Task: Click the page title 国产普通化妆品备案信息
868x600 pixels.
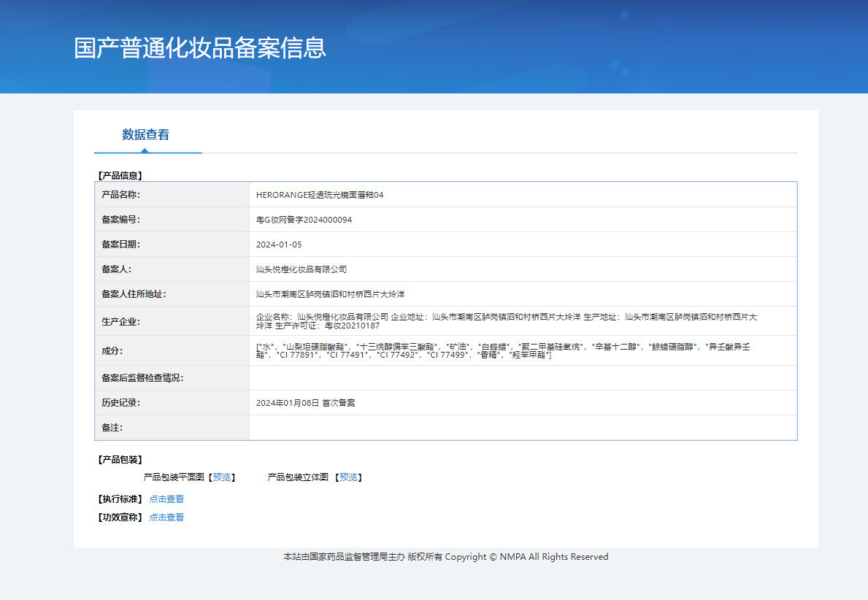Action: 200,47
